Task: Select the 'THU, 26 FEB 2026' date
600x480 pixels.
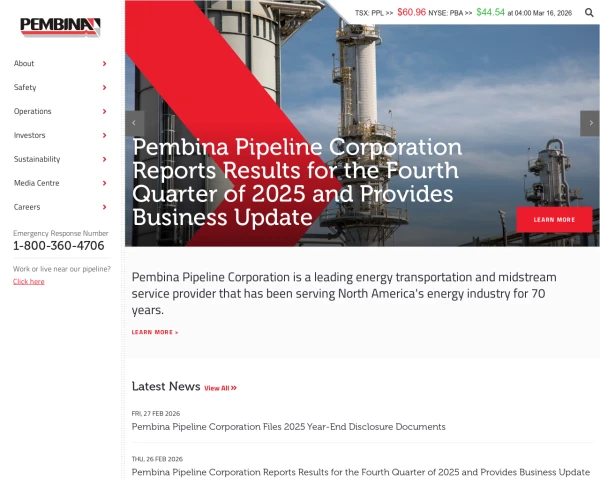Action: tap(157, 459)
